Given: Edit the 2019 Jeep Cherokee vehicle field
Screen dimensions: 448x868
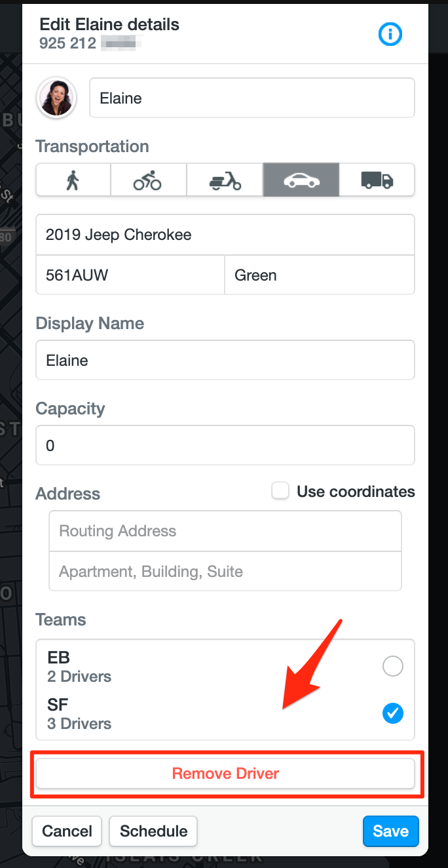Looking at the screenshot, I should point(225,235).
